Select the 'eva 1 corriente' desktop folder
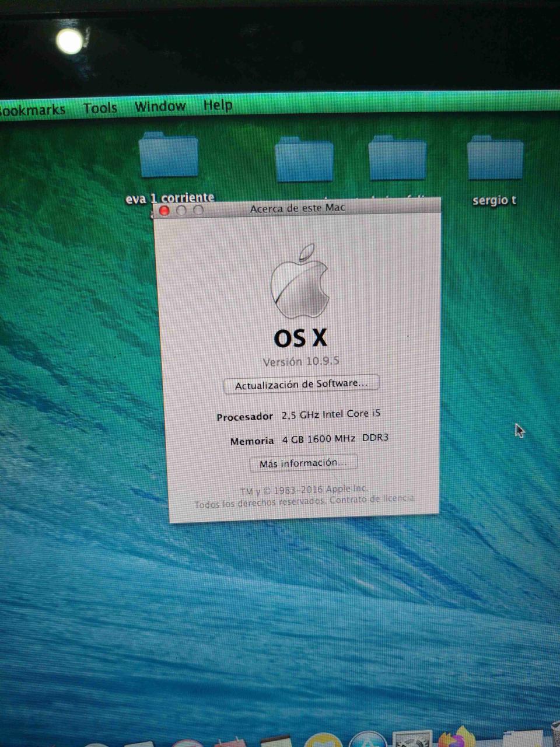The width and height of the screenshot is (560, 747). click(x=169, y=156)
